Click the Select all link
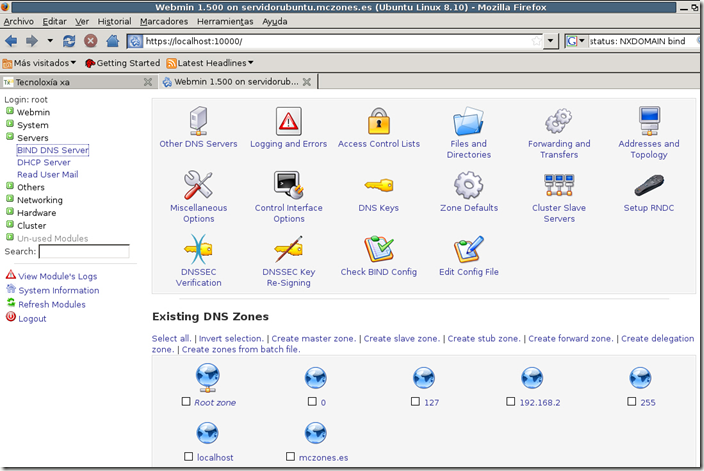 click(x=172, y=339)
